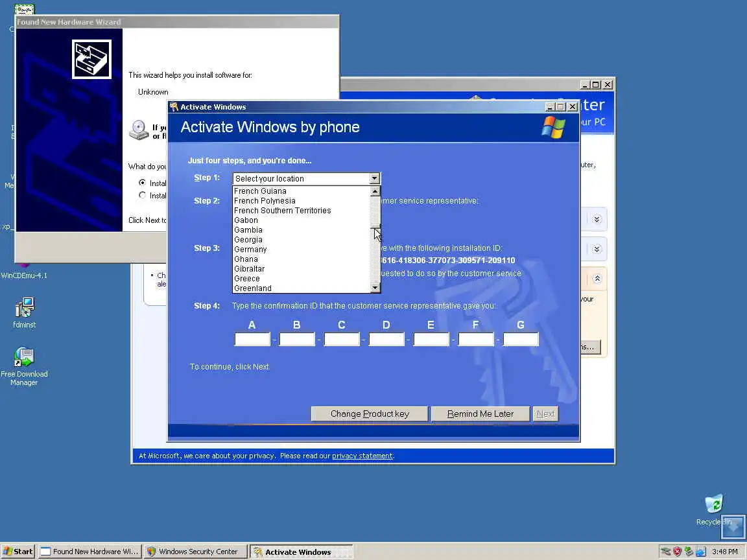Open the privacy statement link
The width and height of the screenshot is (747, 560).
[362, 456]
